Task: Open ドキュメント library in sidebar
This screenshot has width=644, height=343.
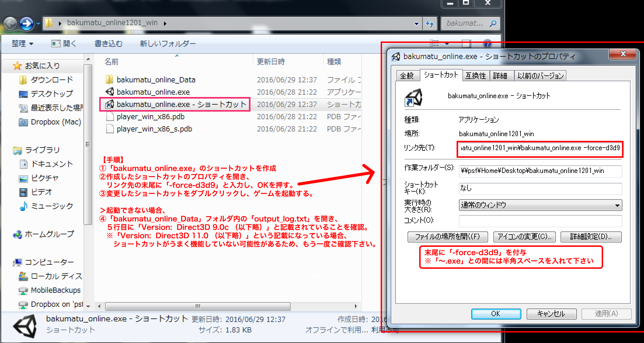Action: pyautogui.click(x=52, y=164)
